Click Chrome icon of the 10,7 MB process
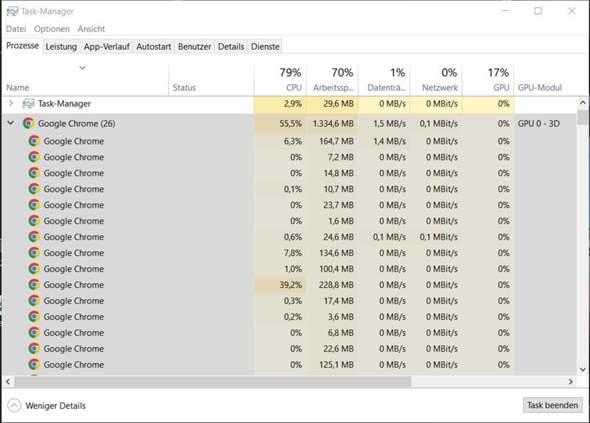The height and width of the screenshot is (423, 590). point(34,189)
